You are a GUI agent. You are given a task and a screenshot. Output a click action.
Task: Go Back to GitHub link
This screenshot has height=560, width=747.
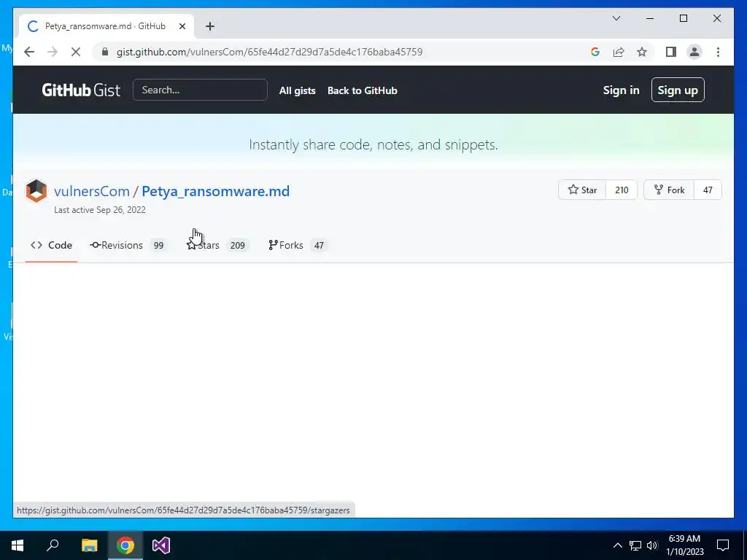coord(362,90)
